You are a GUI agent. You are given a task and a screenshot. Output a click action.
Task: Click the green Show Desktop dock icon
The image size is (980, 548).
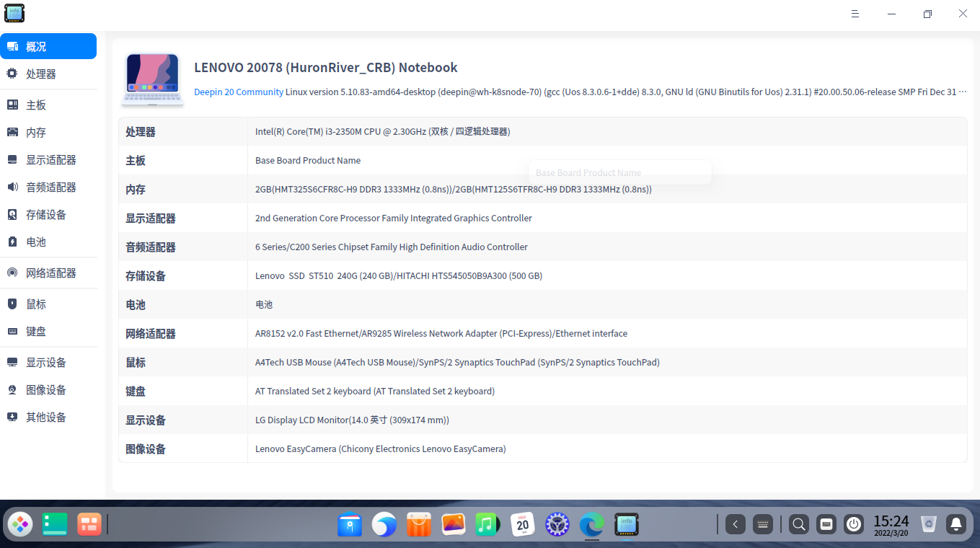(x=55, y=524)
